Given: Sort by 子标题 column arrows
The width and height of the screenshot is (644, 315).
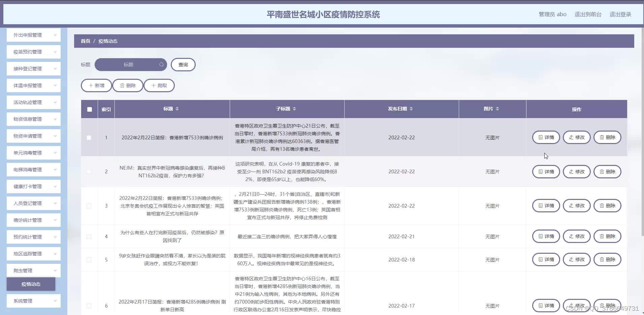Looking at the screenshot, I should point(294,109).
